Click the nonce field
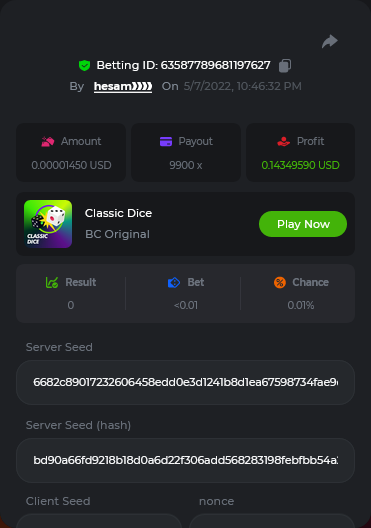Screen dimensions: 371x528 272,521
